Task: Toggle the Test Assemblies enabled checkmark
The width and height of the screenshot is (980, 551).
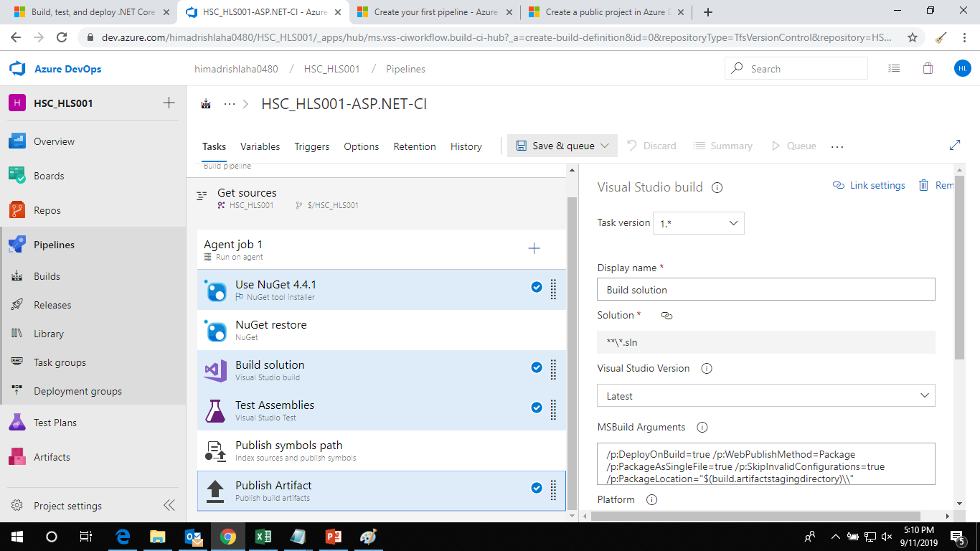Action: click(537, 407)
